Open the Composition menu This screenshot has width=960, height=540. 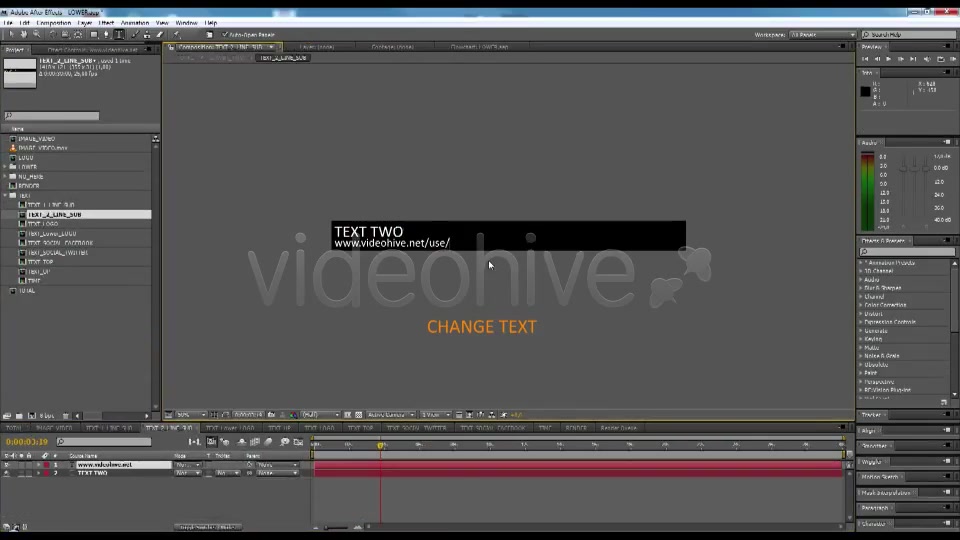coord(53,23)
